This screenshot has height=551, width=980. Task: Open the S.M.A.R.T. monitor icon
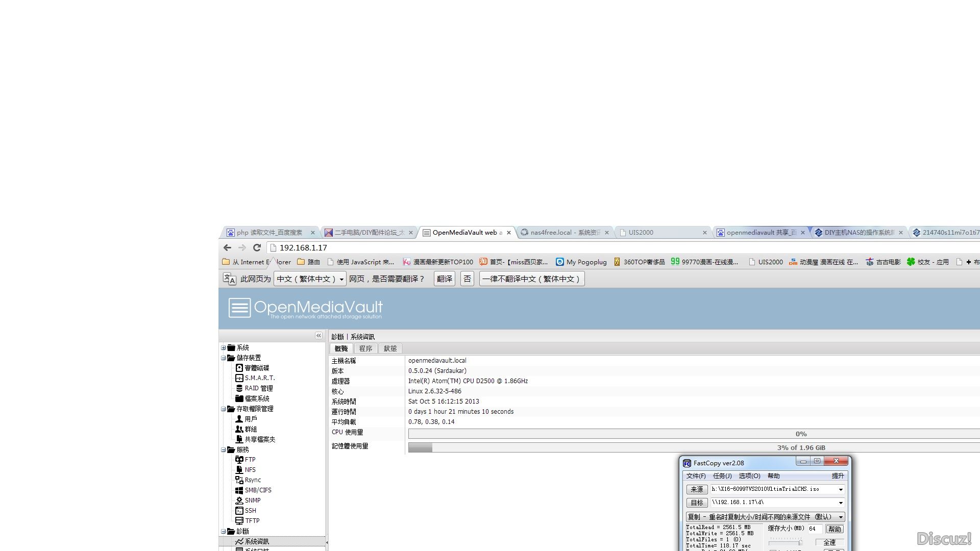click(239, 378)
